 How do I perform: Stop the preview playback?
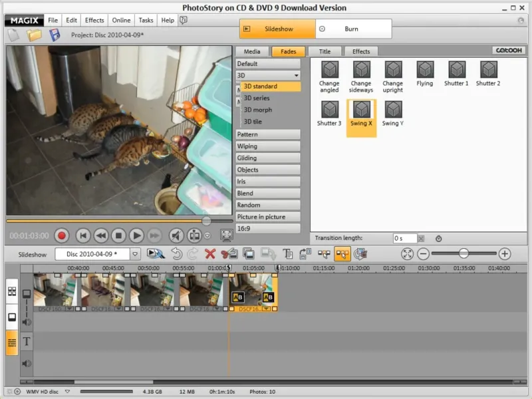pos(119,235)
